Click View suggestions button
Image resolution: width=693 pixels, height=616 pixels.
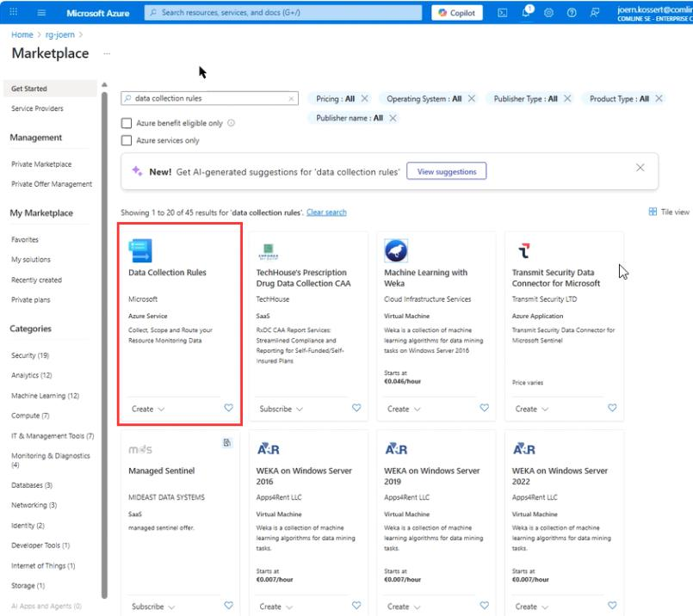[447, 171]
